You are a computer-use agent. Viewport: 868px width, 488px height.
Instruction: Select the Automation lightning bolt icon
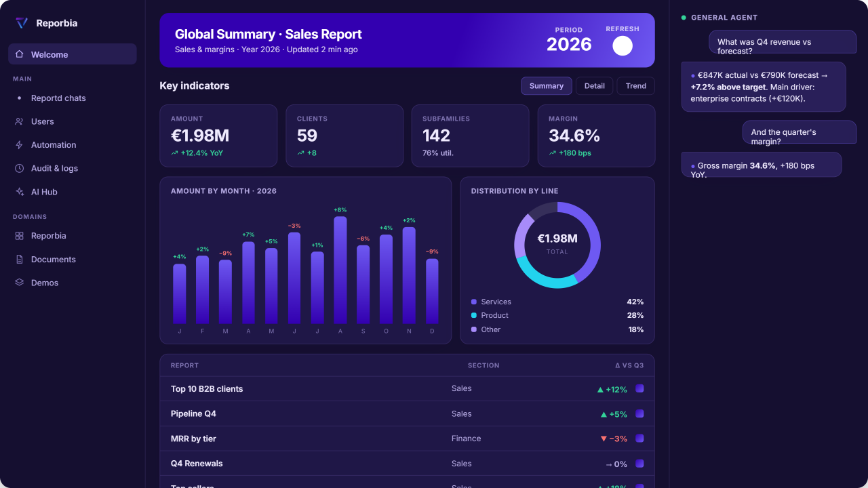pyautogui.click(x=19, y=145)
